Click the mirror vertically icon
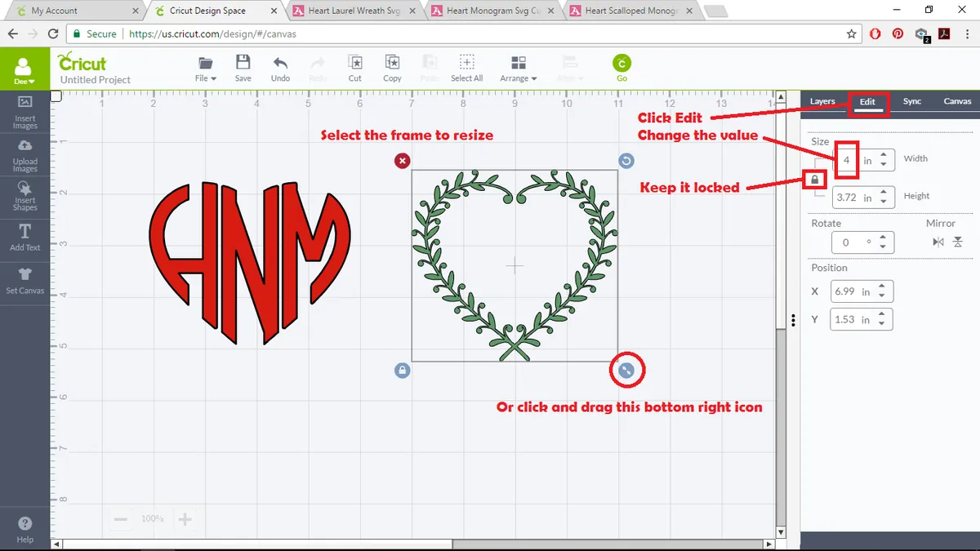Screen dimensions: 980x551 click(959, 242)
